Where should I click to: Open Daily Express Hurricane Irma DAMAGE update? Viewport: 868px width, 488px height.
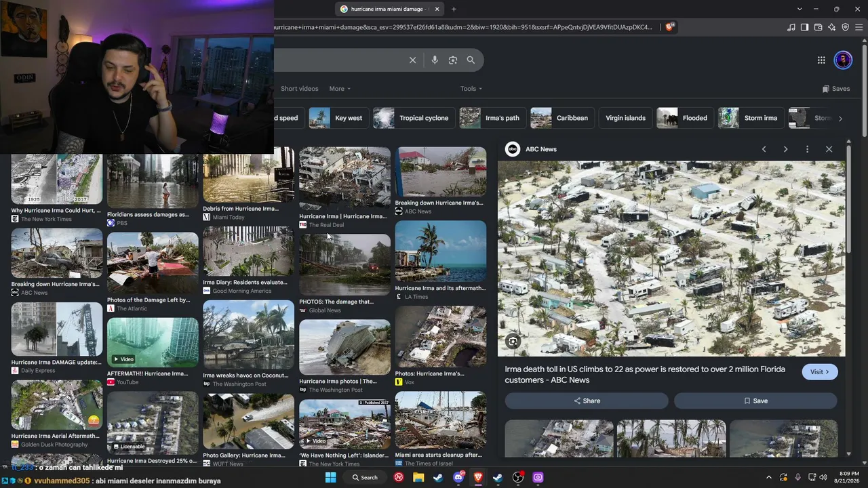click(x=57, y=329)
